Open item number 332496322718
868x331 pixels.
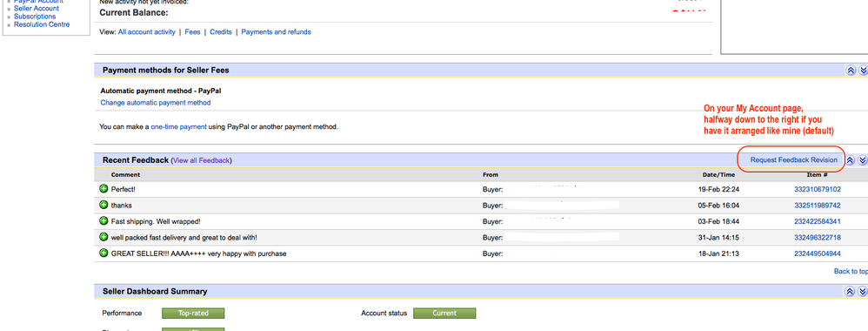tap(818, 237)
